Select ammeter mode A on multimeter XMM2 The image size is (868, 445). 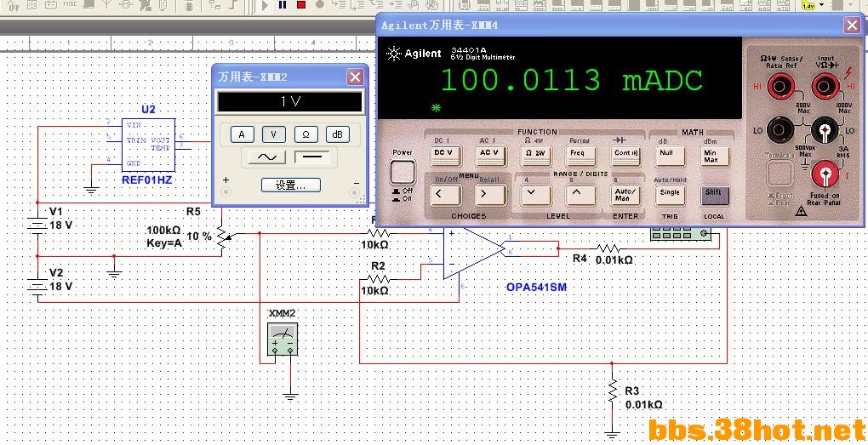(242, 134)
